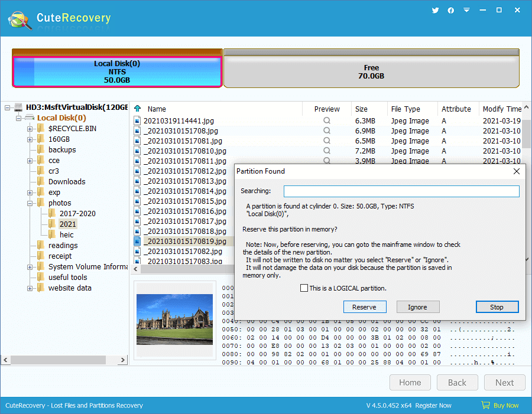Expand the $RECYCLE.BIN folder
Viewport: 532px width, 414px height.
tap(30, 129)
